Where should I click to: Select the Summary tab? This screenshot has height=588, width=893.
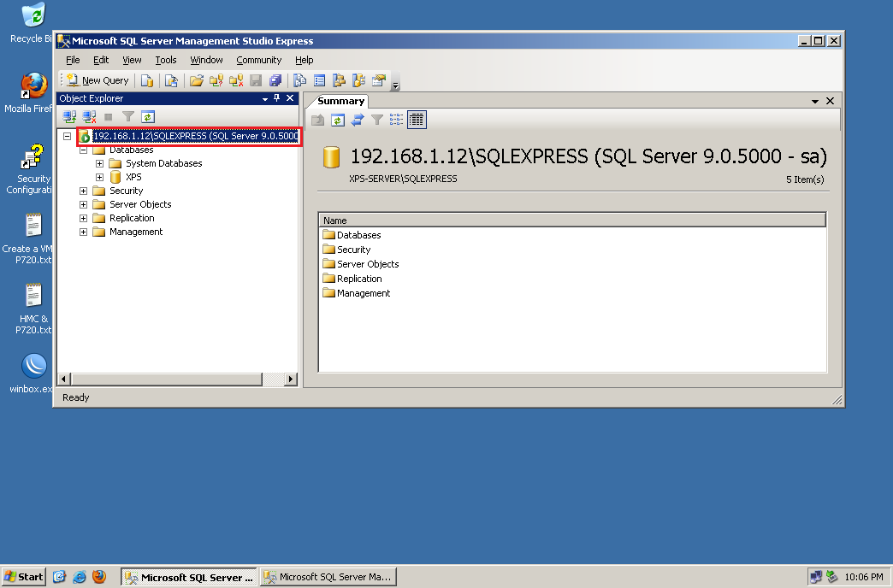tap(340, 101)
